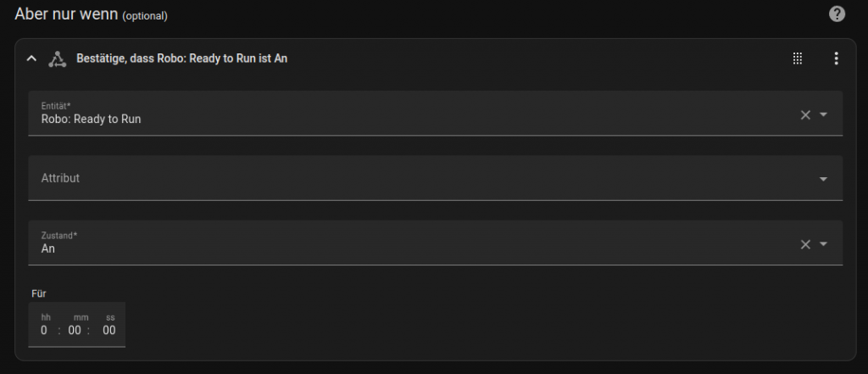Collapse the Robo: Ready to Run condition card
The width and height of the screenshot is (868, 374).
[x=31, y=59]
